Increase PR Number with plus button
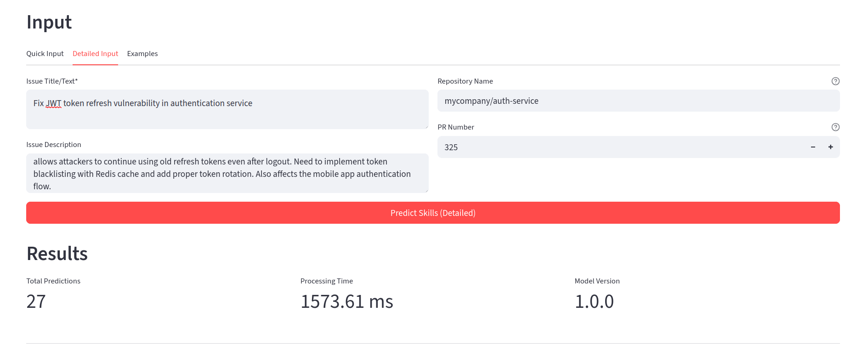The height and width of the screenshot is (351, 868). coord(830,147)
